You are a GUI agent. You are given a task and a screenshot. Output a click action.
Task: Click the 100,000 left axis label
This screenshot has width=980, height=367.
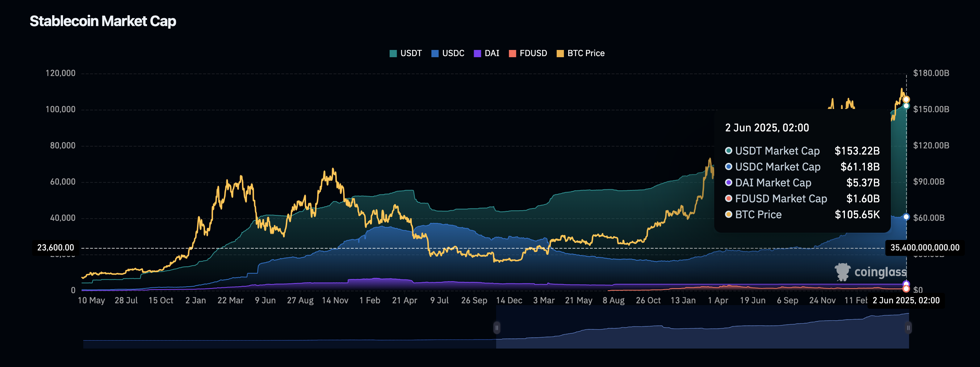60,110
